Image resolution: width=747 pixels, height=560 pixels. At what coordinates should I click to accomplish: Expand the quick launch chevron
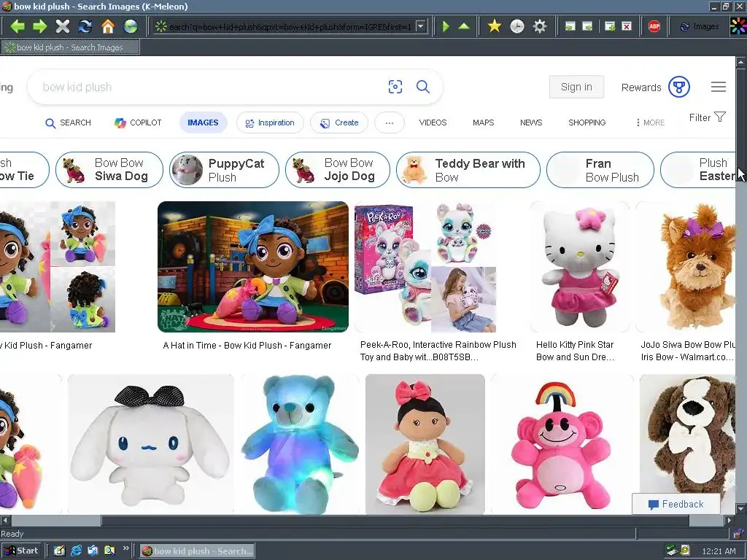(125, 548)
